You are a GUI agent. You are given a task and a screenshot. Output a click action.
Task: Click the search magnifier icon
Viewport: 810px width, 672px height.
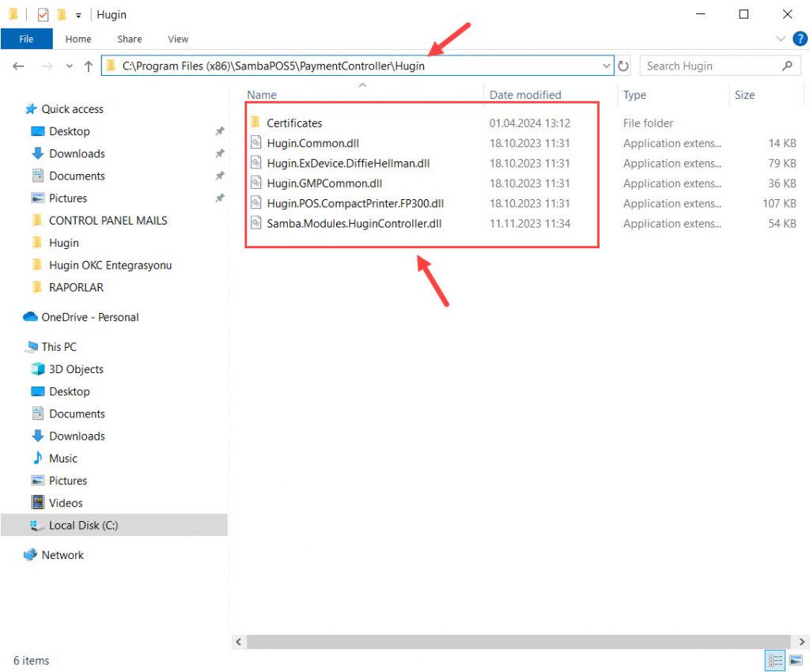(786, 66)
